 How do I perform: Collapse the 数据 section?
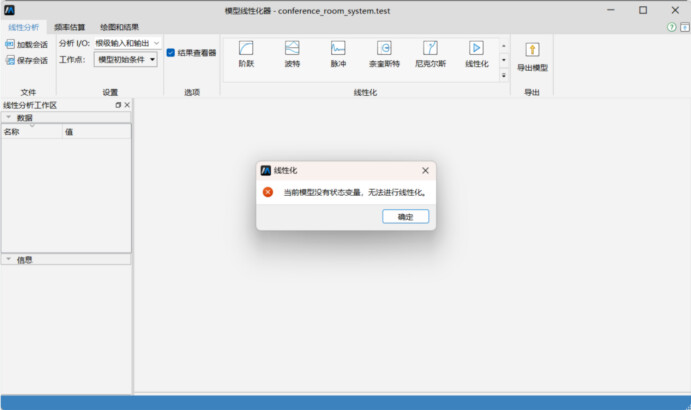(8, 117)
